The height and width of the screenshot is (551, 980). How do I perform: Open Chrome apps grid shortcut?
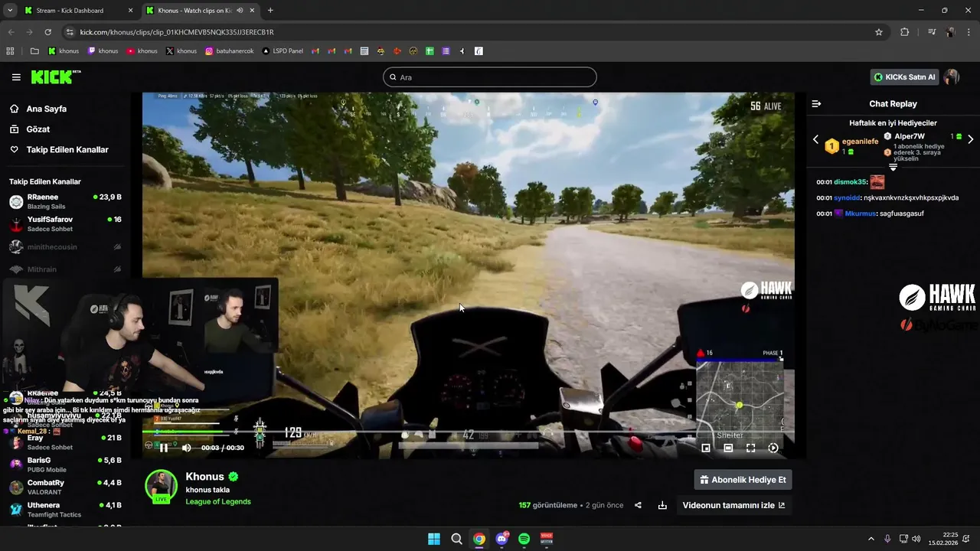[10, 51]
